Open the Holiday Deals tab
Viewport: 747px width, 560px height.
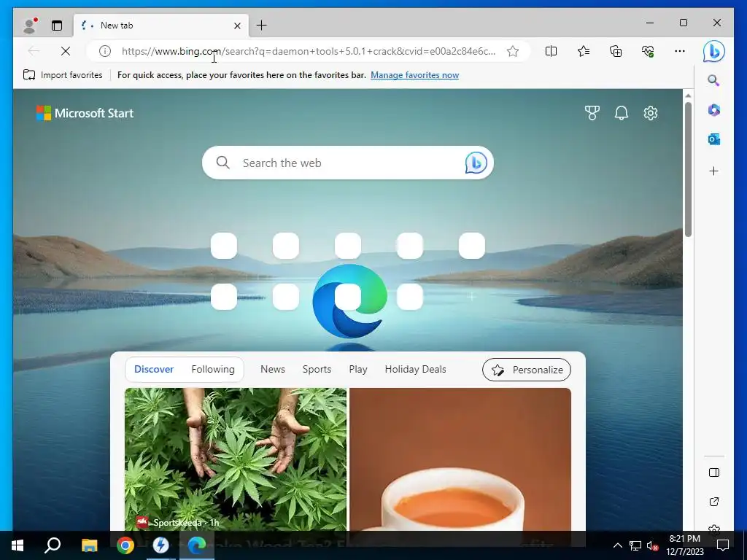[x=415, y=369]
